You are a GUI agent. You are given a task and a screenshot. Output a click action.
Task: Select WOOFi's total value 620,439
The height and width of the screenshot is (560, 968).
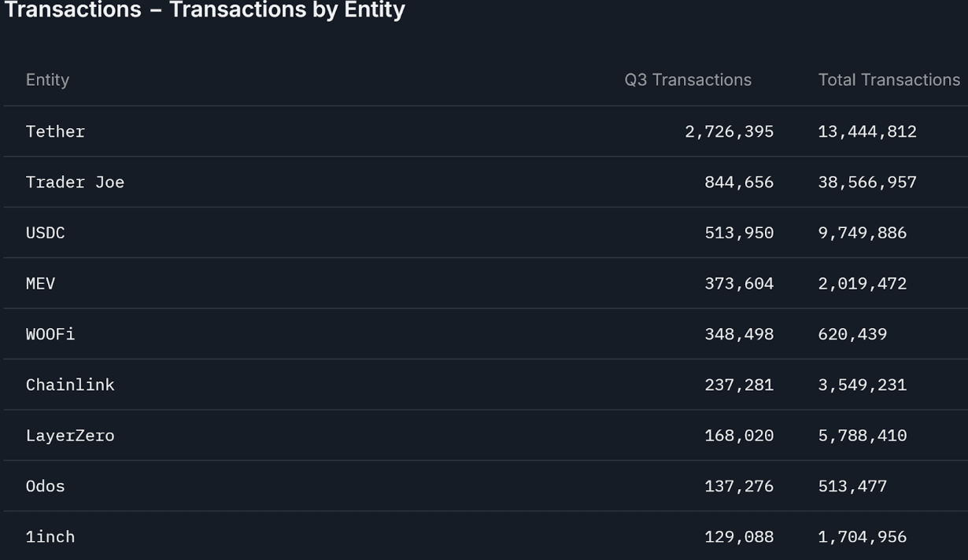(852, 334)
